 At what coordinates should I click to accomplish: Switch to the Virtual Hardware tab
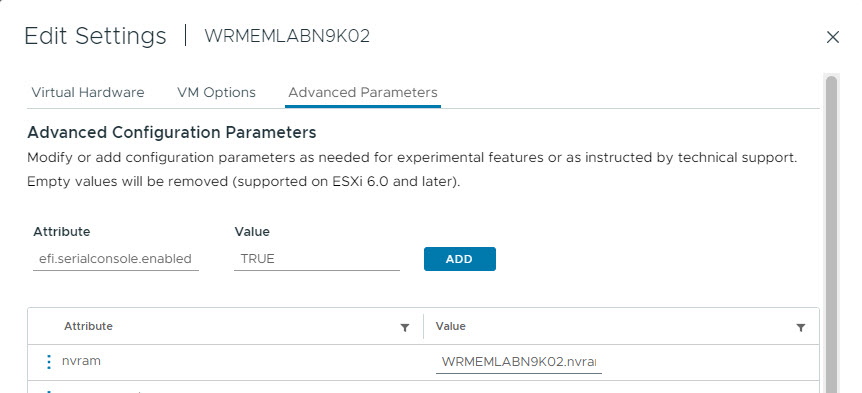(88, 92)
